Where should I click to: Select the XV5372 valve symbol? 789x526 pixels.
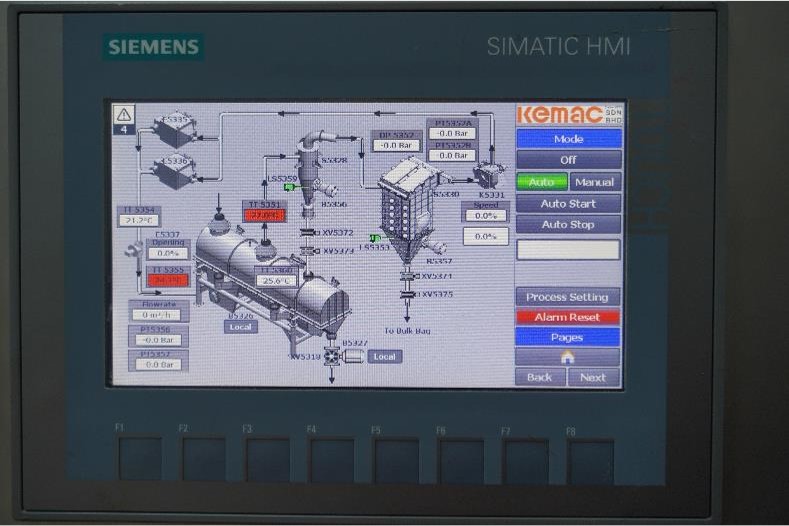[x=308, y=233]
